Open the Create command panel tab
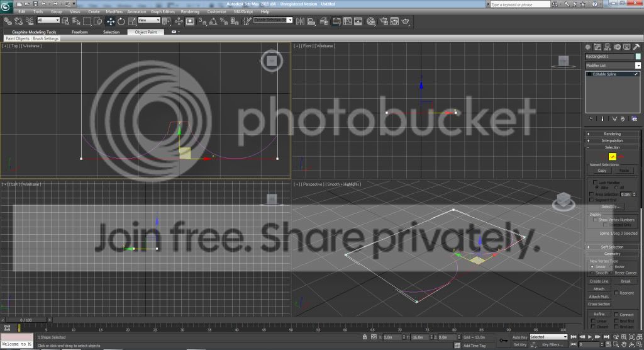The image size is (644, 350). (x=588, y=47)
